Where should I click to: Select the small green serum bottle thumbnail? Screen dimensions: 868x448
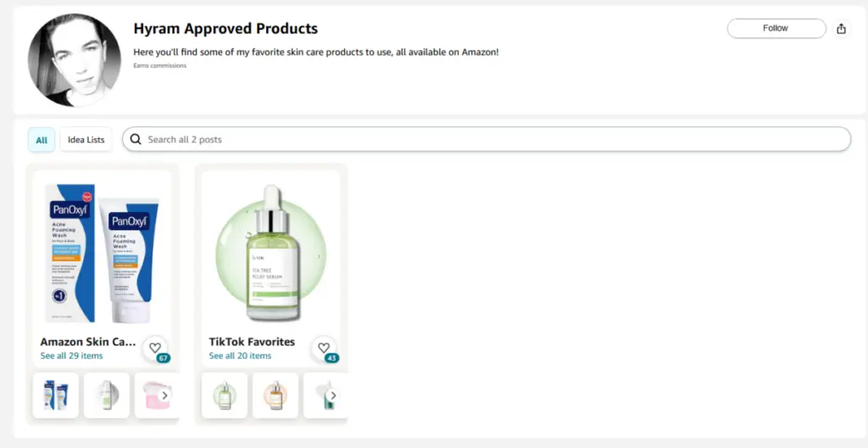(x=225, y=395)
